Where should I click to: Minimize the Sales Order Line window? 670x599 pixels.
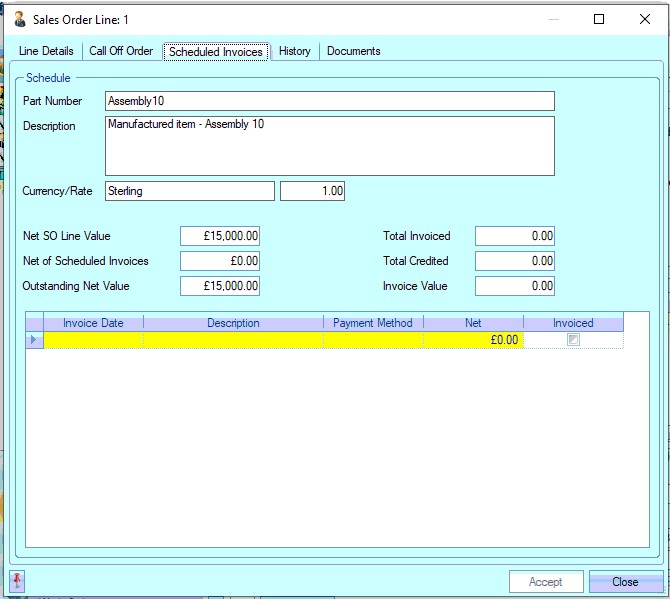click(x=553, y=19)
